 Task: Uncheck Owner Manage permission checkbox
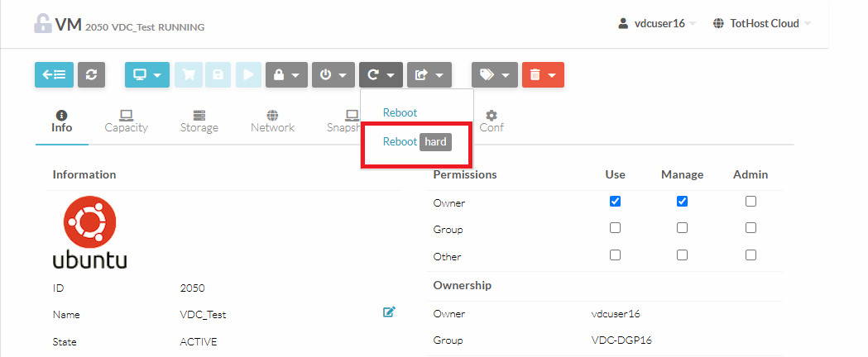[682, 201]
